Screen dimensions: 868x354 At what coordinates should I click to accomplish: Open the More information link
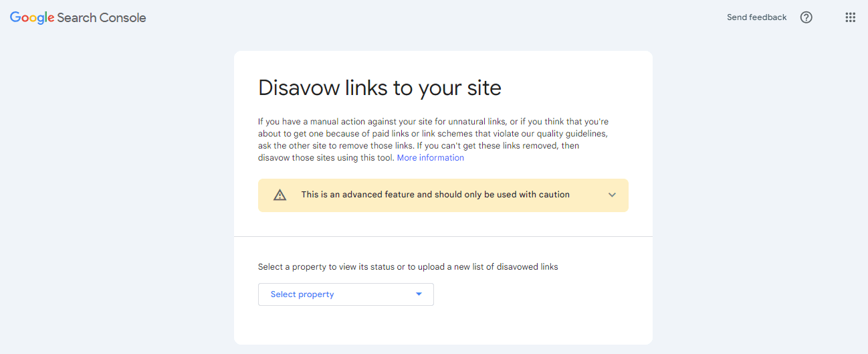(x=431, y=158)
